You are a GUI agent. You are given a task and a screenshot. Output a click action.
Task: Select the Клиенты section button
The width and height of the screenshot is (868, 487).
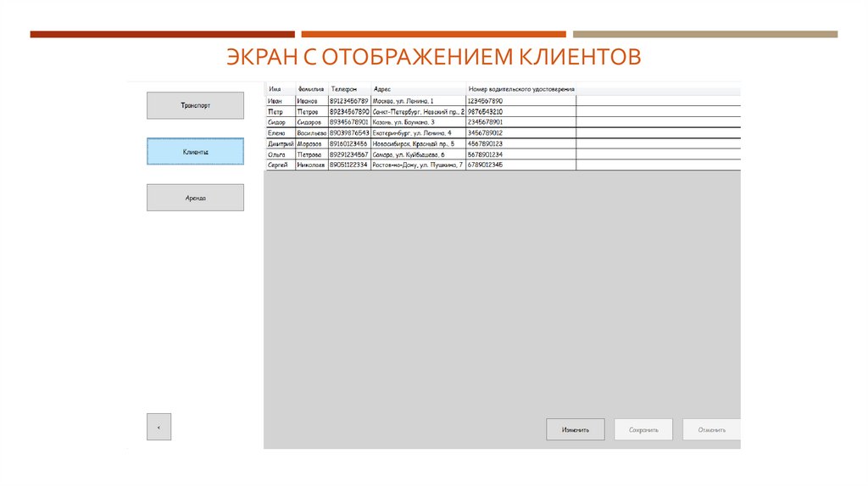[195, 151]
